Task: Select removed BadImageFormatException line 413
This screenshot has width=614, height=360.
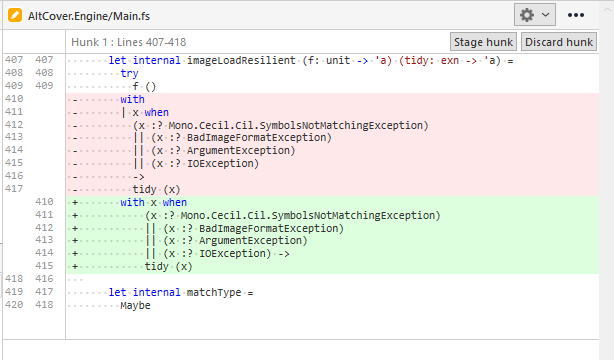Action: coord(332,137)
